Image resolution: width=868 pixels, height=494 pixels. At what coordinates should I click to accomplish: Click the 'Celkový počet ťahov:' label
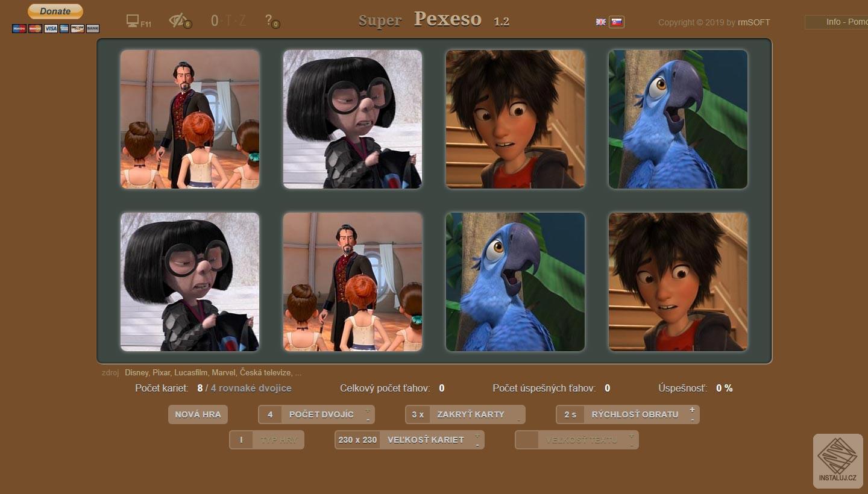tap(385, 389)
